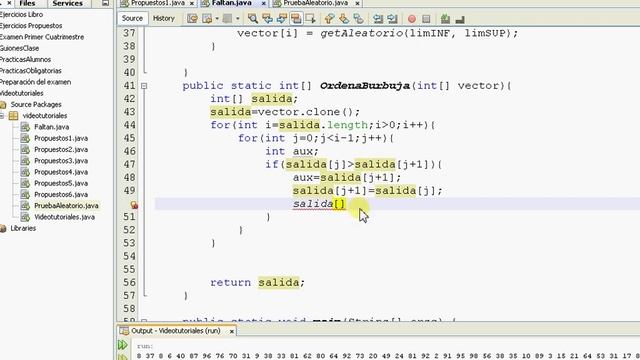Image resolution: width=640 pixels, height=360 pixels.
Task: Click 'return salida;' on line 56
Action: pos(258,282)
